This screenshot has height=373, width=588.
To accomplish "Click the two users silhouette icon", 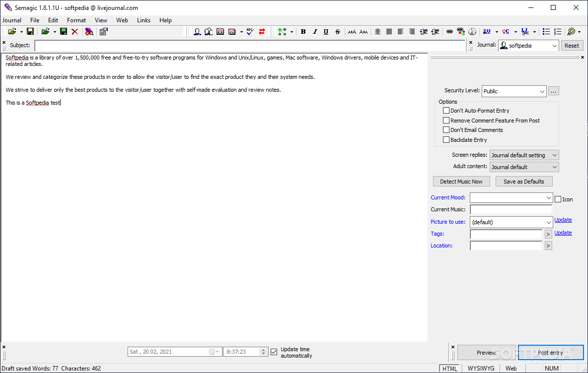I will point(209,31).
